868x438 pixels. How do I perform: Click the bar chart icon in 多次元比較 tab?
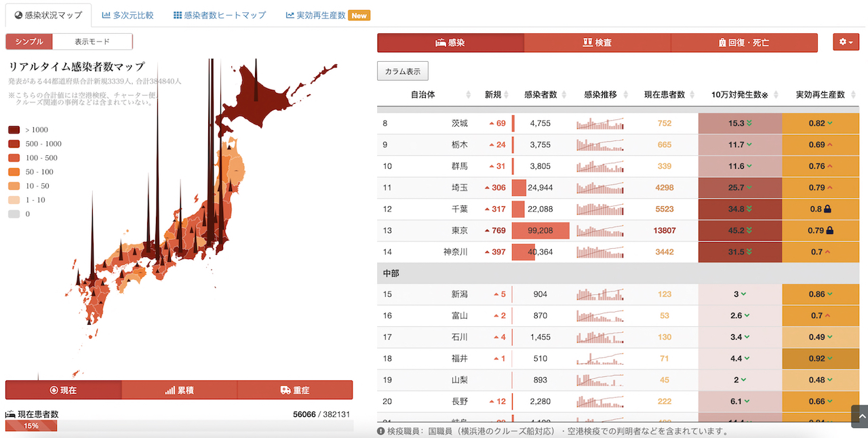coord(106,15)
